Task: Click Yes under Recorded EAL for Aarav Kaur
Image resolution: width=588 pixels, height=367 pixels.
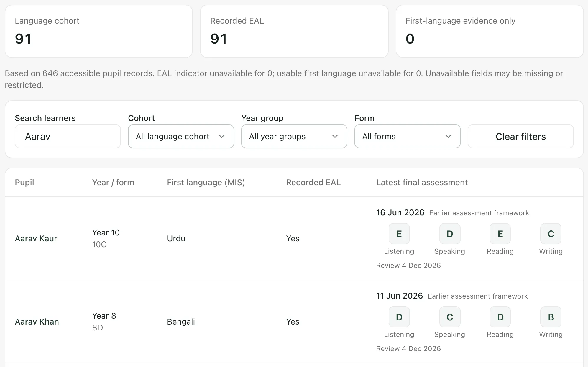Action: point(293,238)
